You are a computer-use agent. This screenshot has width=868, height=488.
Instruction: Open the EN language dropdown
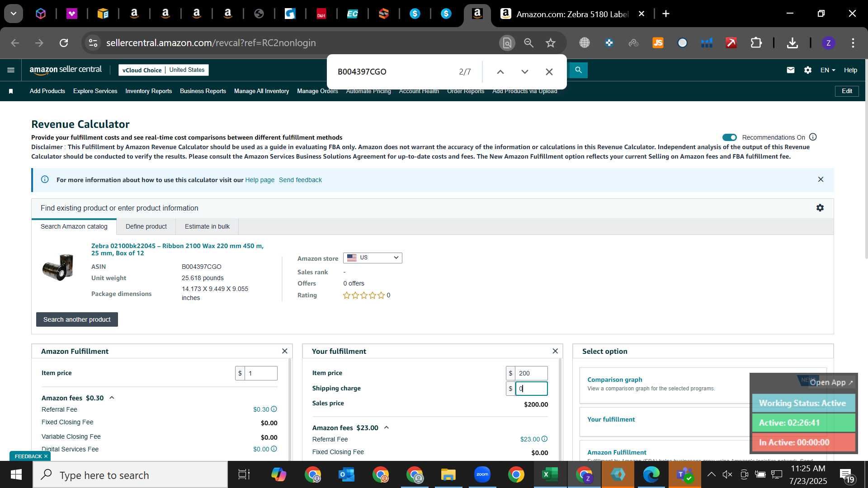pos(827,70)
